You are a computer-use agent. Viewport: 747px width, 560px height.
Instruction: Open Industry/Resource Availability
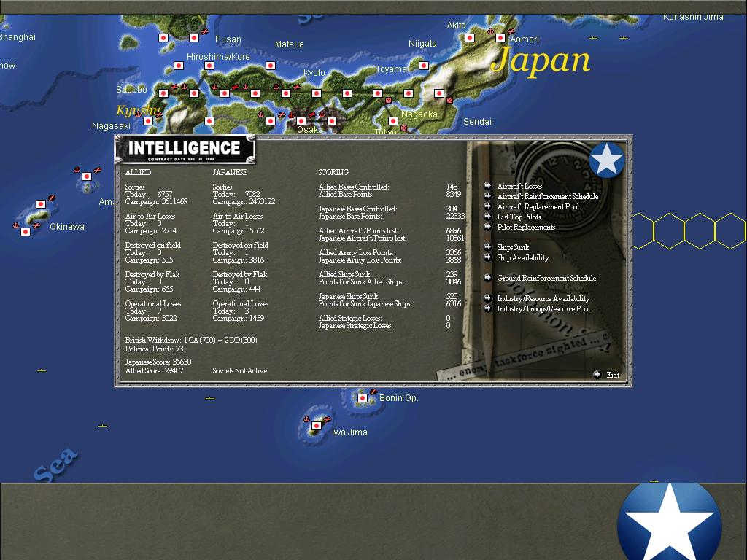543,298
